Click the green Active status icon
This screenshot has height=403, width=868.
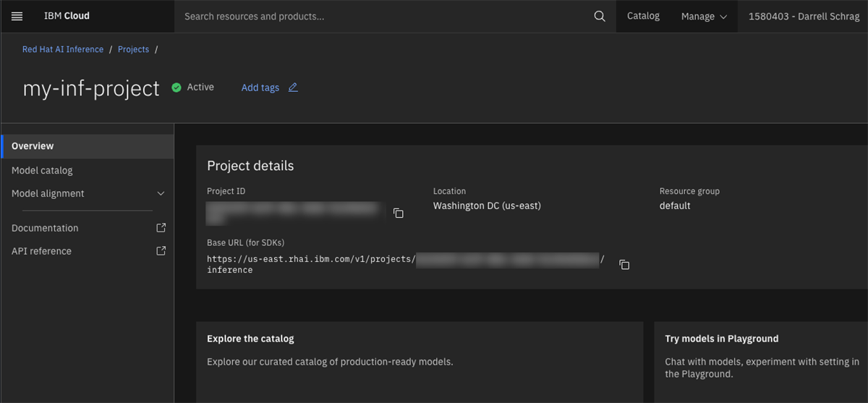click(x=176, y=88)
